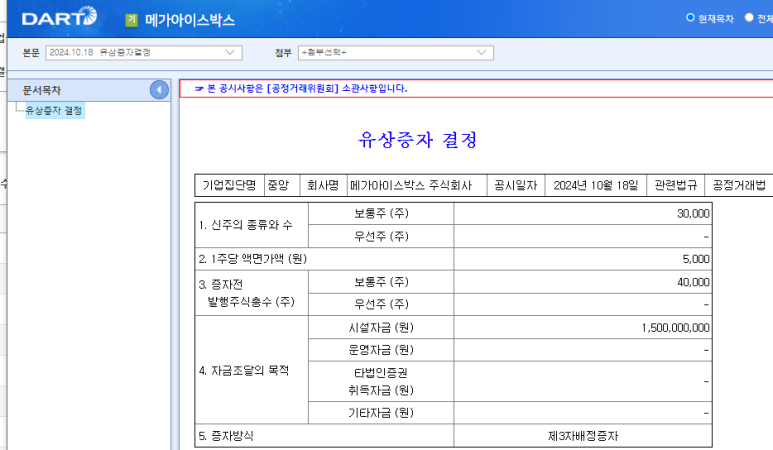
Task: Click the 기업집단명 header cell
Action: tap(229, 185)
